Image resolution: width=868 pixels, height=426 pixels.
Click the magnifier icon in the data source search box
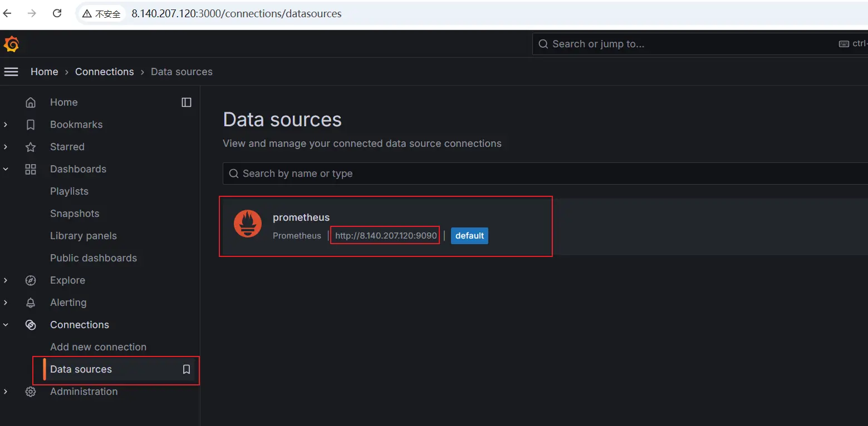pyautogui.click(x=233, y=174)
